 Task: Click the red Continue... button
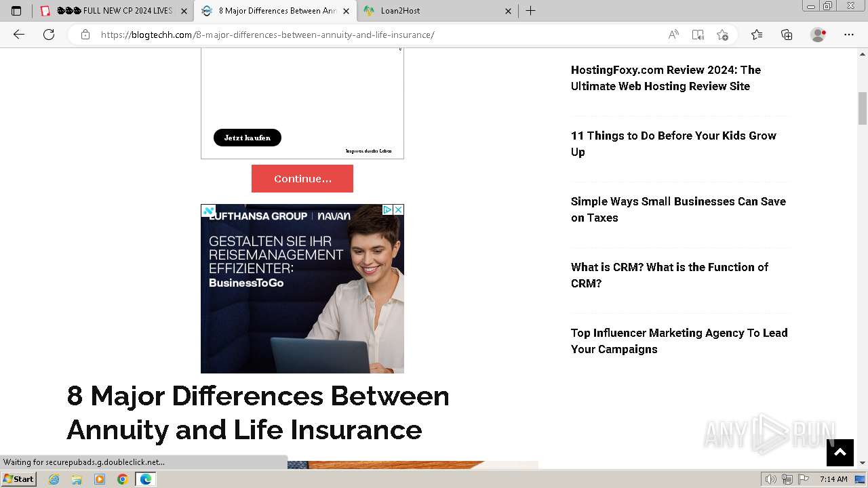[x=302, y=178]
